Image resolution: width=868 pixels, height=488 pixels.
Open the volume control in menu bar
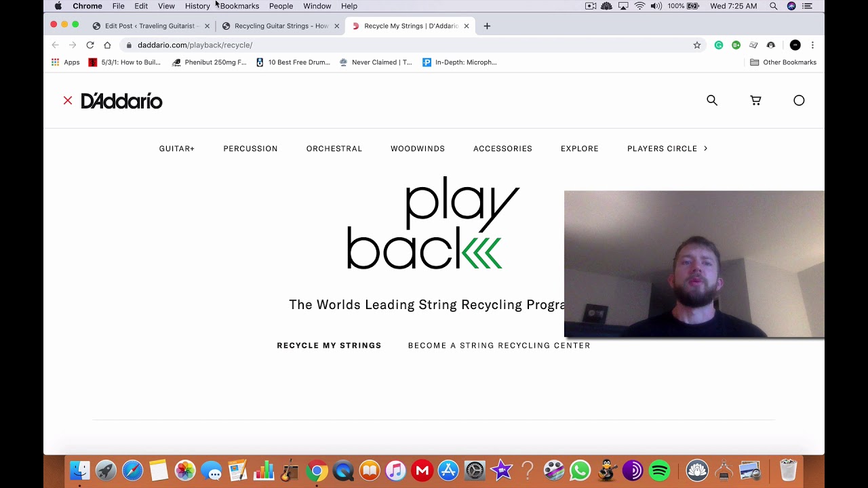pyautogui.click(x=656, y=6)
